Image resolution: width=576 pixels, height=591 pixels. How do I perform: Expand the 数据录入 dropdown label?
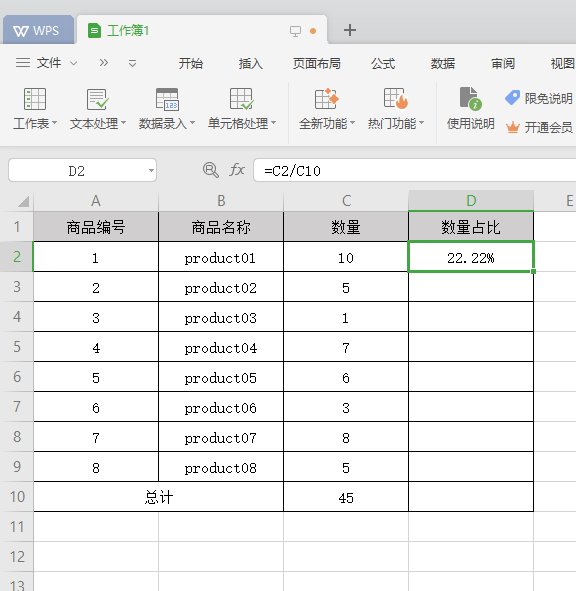click(x=167, y=123)
